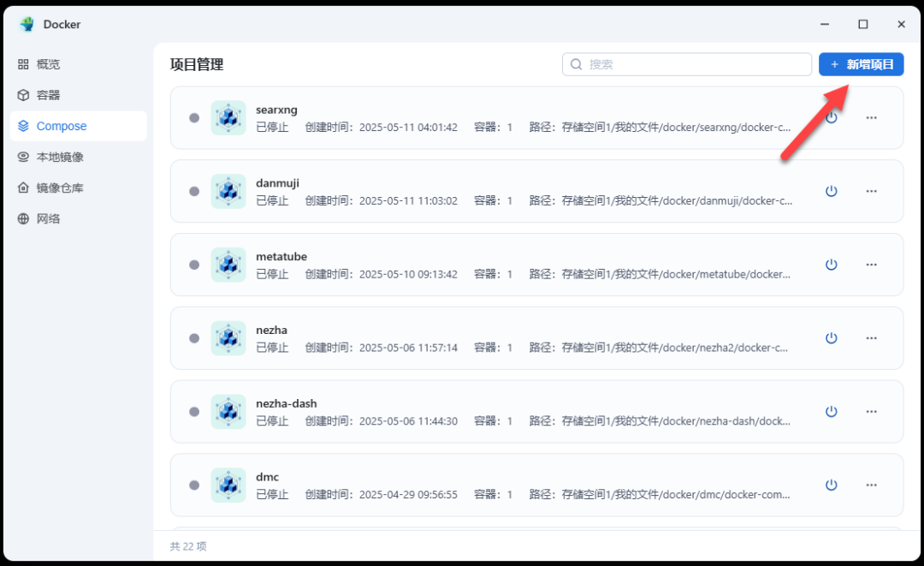Click nezha-dash creation time 2025-05-06 11:44:30

[x=408, y=421]
